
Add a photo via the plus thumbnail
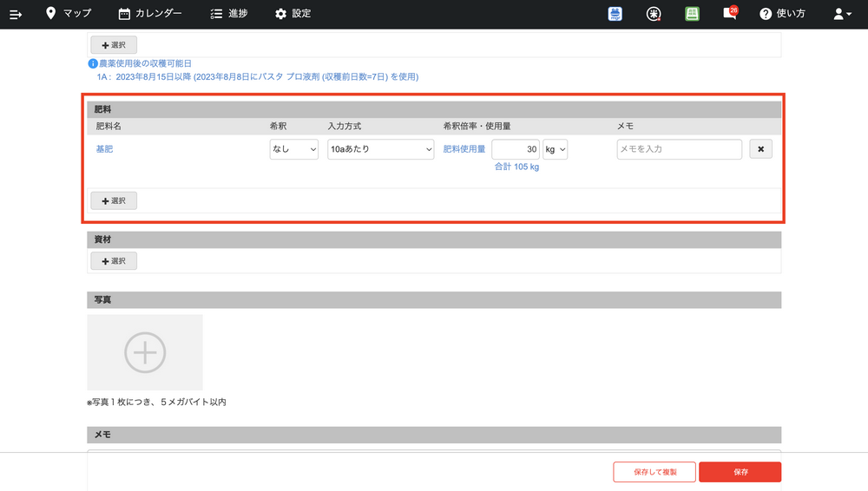[x=145, y=352]
